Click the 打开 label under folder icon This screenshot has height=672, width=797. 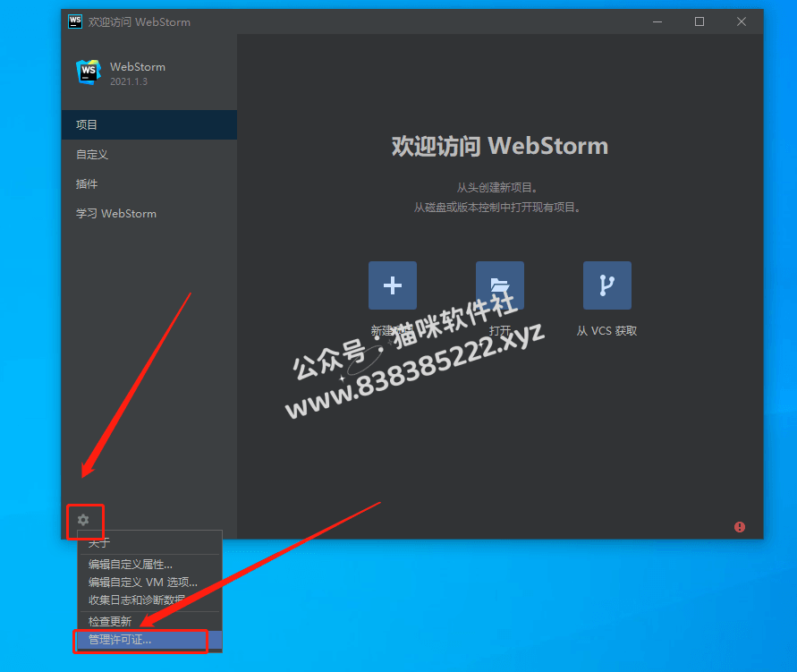pos(500,331)
